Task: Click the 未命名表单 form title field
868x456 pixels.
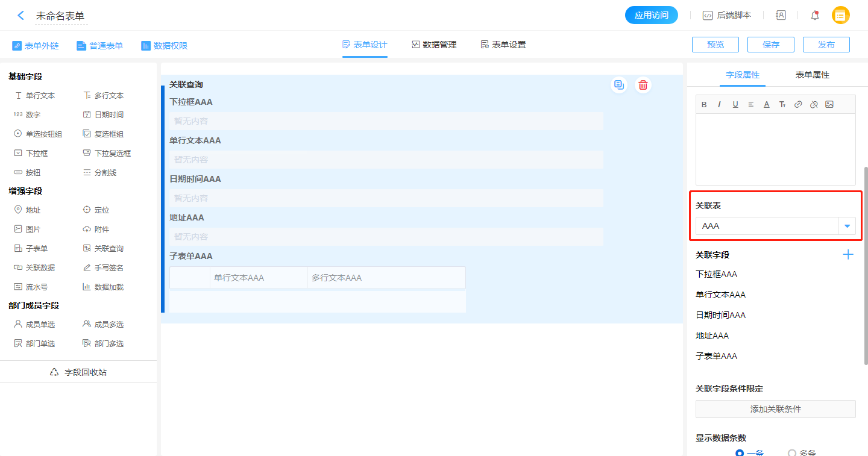Action: pos(60,16)
